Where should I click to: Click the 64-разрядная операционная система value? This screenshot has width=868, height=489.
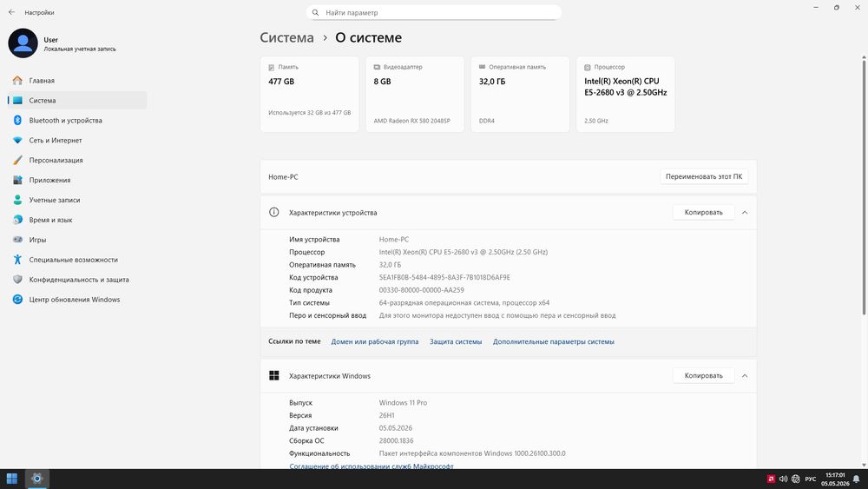pos(464,303)
